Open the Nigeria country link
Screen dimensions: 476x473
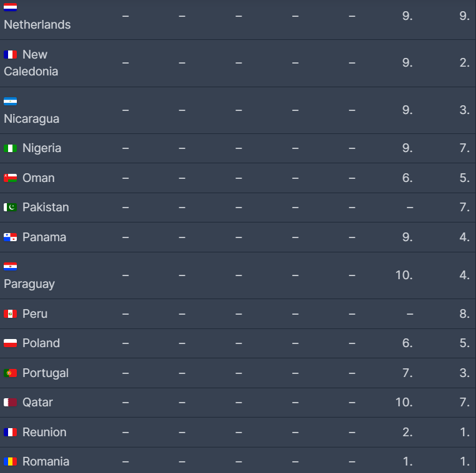(42, 148)
